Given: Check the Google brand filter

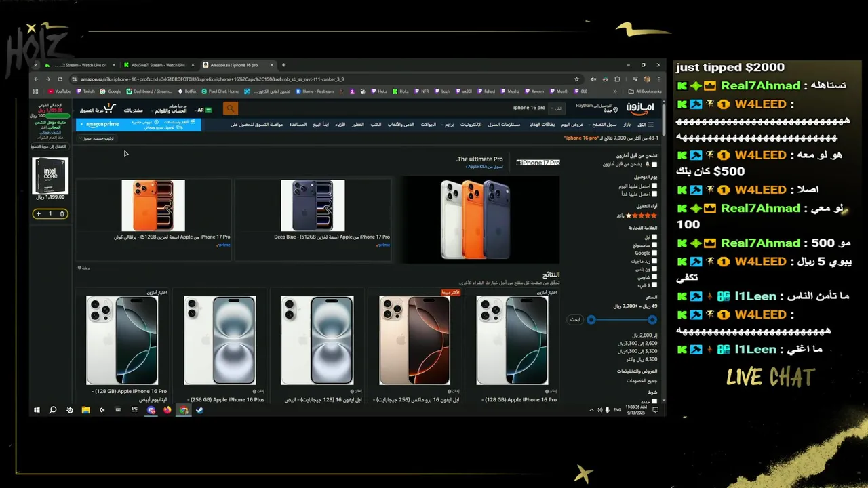Looking at the screenshot, I should pos(654,253).
